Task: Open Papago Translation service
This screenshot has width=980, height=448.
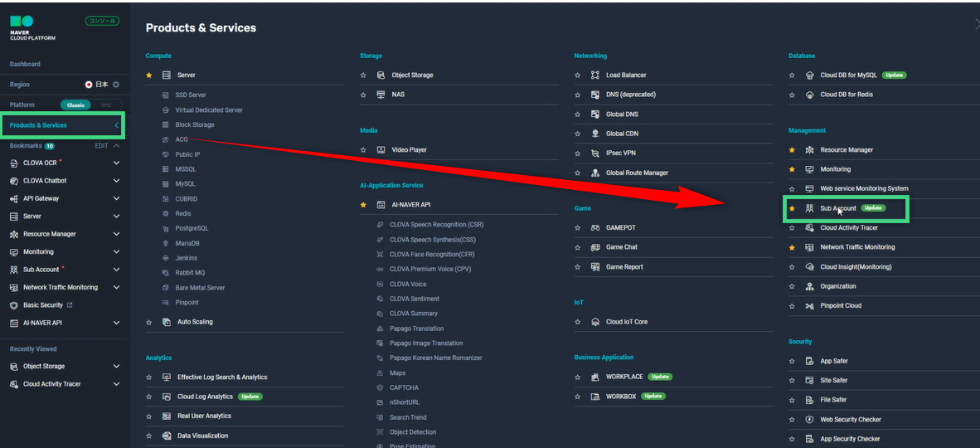Action: point(416,329)
